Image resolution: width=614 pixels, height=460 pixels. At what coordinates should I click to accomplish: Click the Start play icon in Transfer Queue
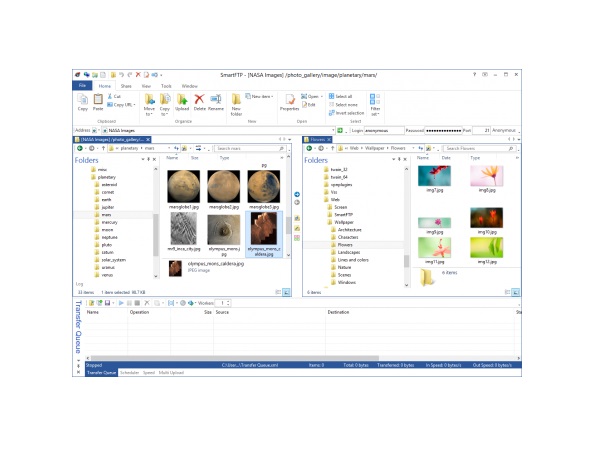tap(121, 303)
